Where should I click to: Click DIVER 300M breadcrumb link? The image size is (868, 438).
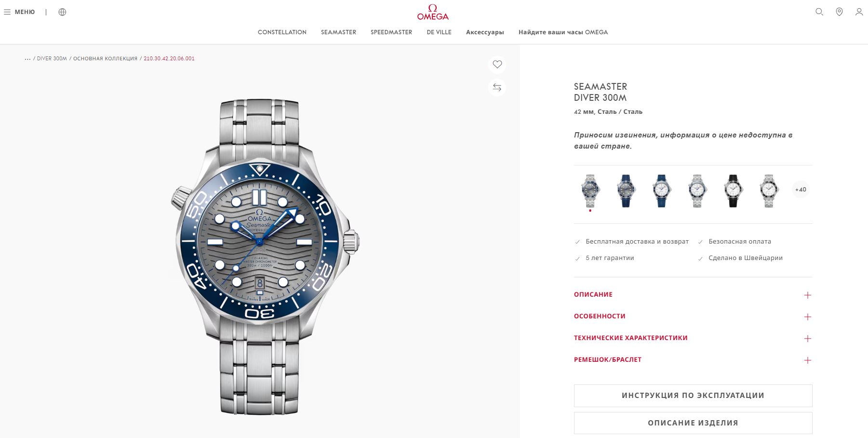pyautogui.click(x=52, y=59)
